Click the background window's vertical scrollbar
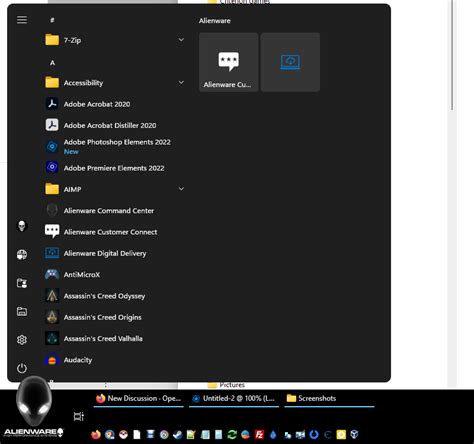The width and height of the screenshot is (474, 444). point(452,55)
